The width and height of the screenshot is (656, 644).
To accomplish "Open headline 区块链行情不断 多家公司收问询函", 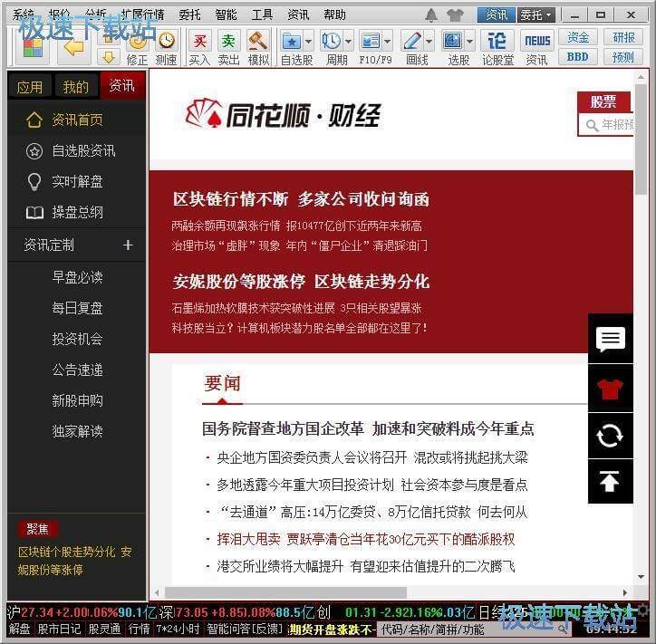I will (x=301, y=199).
